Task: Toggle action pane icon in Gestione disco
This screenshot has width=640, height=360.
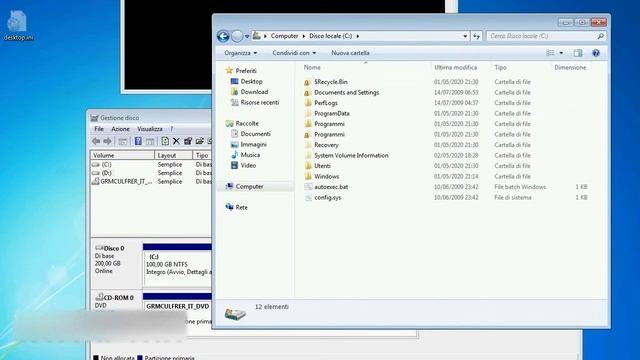Action: [x=150, y=141]
